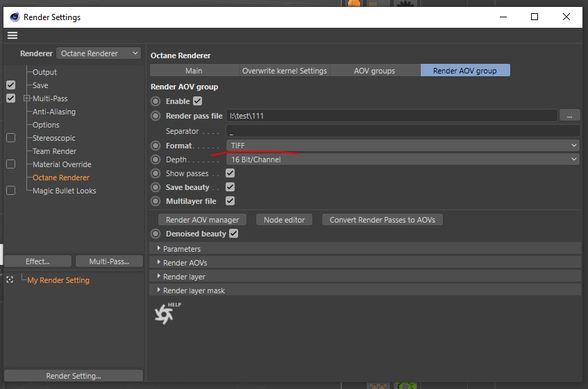This screenshot has height=389, width=588.
Task: Enable the Stereoscopic checkbox
Action: coord(11,138)
